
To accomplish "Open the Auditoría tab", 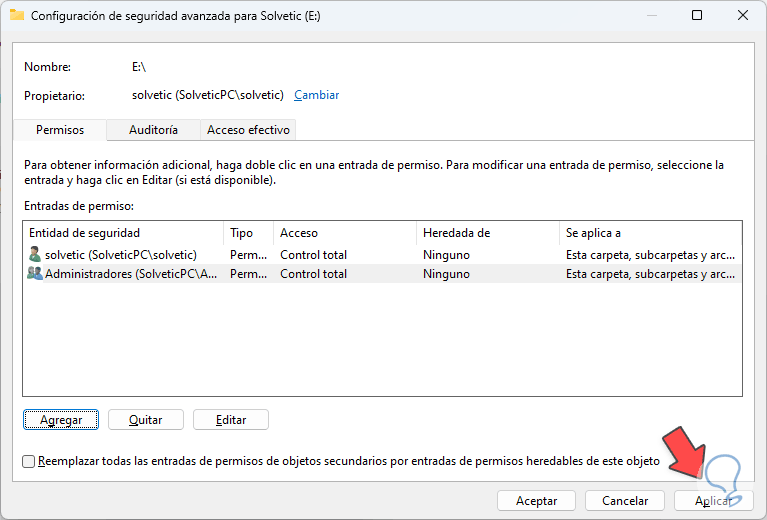I will (153, 130).
